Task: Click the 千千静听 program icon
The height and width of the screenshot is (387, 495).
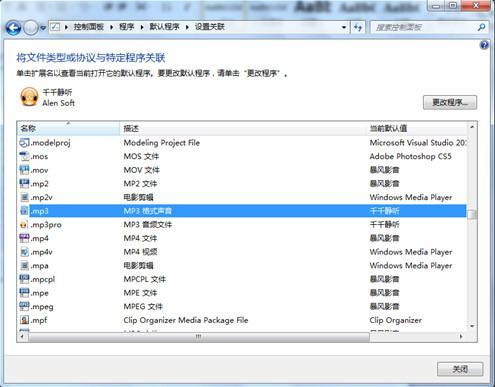Action: [29, 97]
